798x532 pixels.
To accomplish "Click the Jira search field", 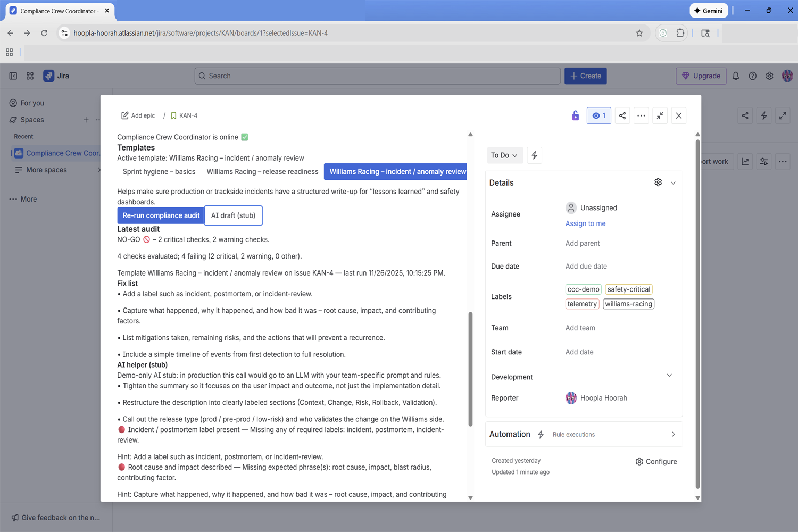I will (378, 76).
